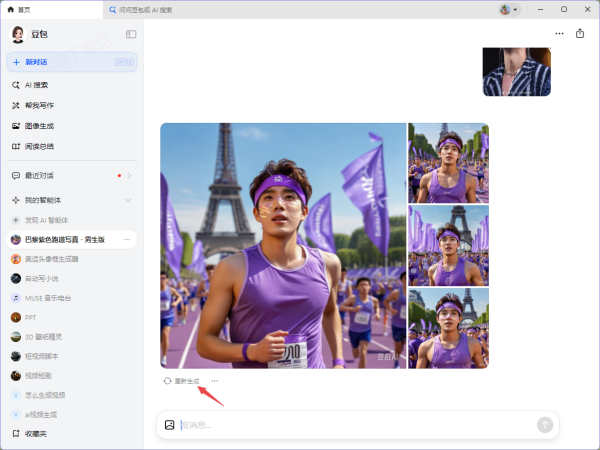Open 帮我写作 in the sidebar

pyautogui.click(x=39, y=105)
